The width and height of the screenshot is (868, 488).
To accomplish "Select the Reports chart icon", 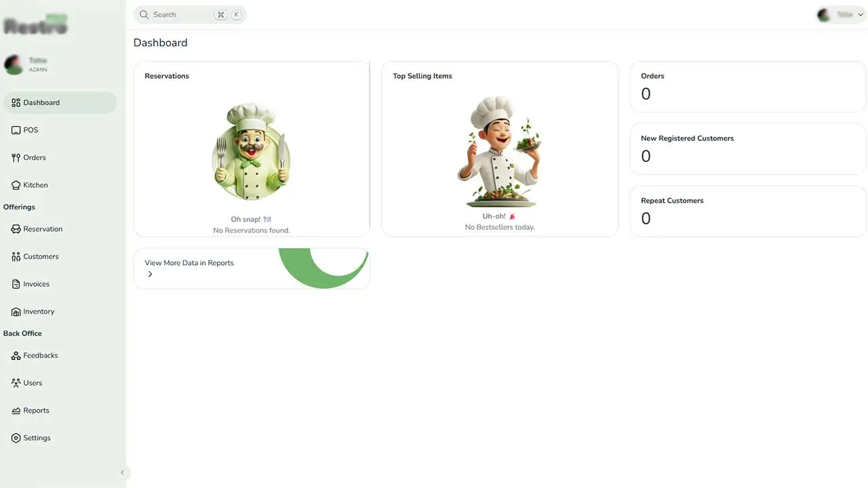I will (16, 411).
